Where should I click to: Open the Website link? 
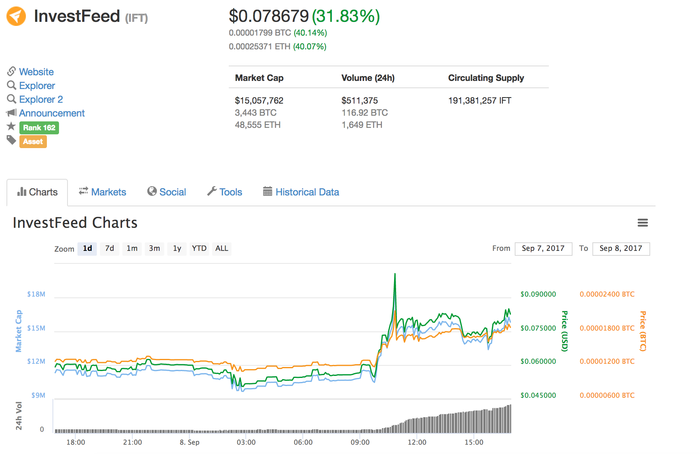[x=36, y=72]
